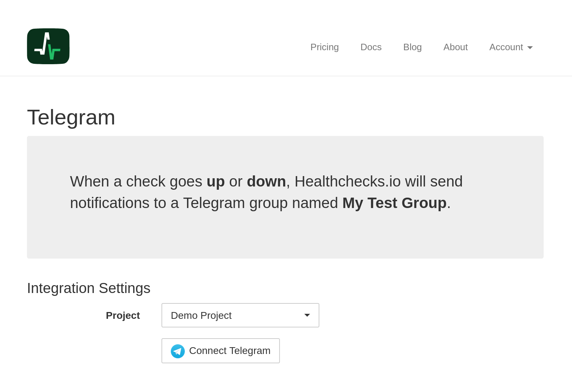572x392 pixels.
Task: Navigate to the Docs menu item
Action: point(371,47)
